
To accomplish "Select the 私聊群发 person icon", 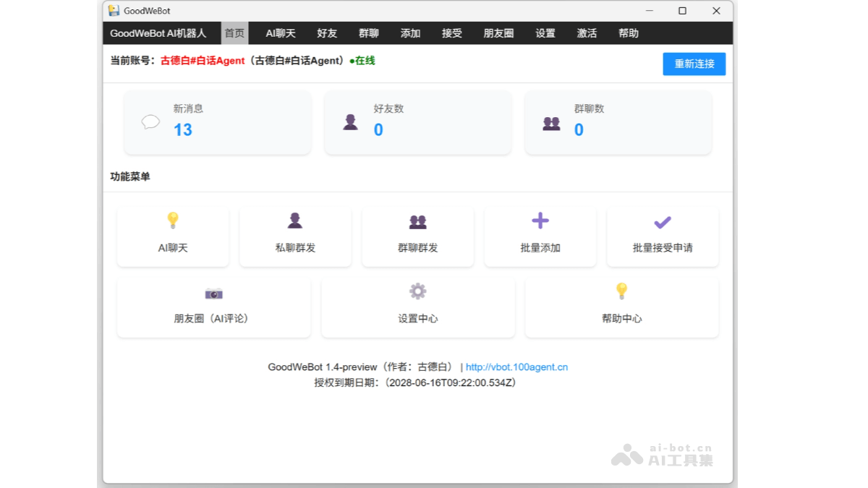I will pyautogui.click(x=295, y=221).
